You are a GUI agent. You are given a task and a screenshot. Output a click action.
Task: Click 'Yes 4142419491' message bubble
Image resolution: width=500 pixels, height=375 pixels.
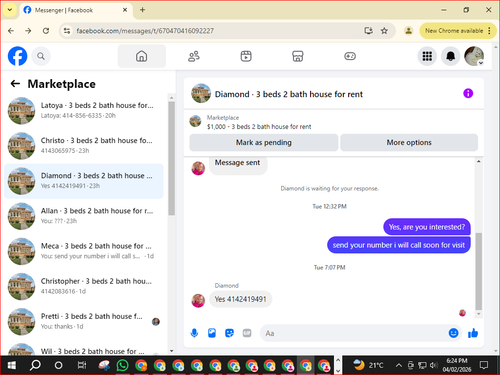pos(240,299)
